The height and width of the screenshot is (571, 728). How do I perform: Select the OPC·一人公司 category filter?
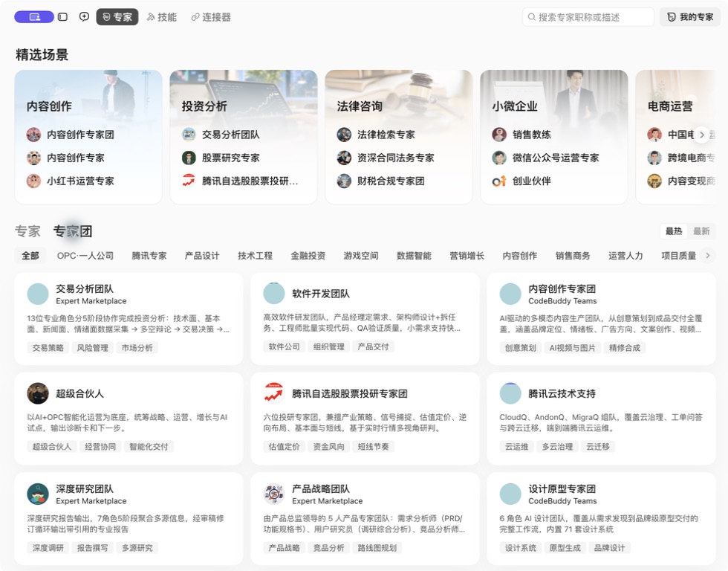coord(85,256)
